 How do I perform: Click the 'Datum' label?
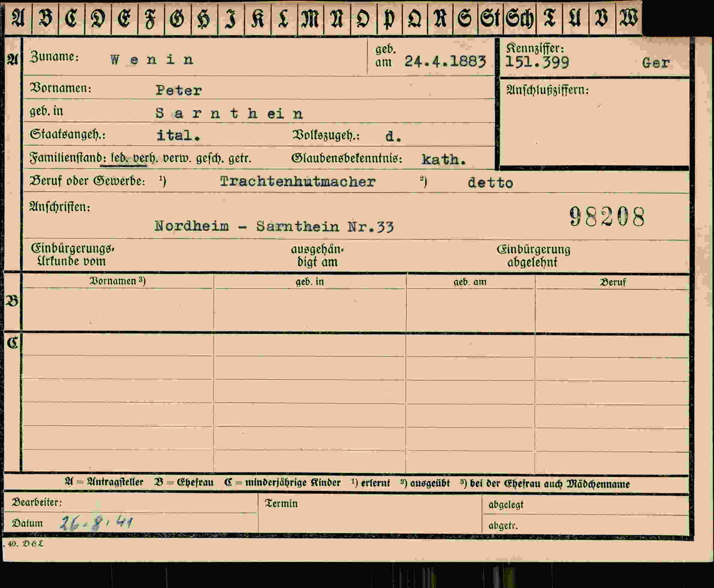28,524
